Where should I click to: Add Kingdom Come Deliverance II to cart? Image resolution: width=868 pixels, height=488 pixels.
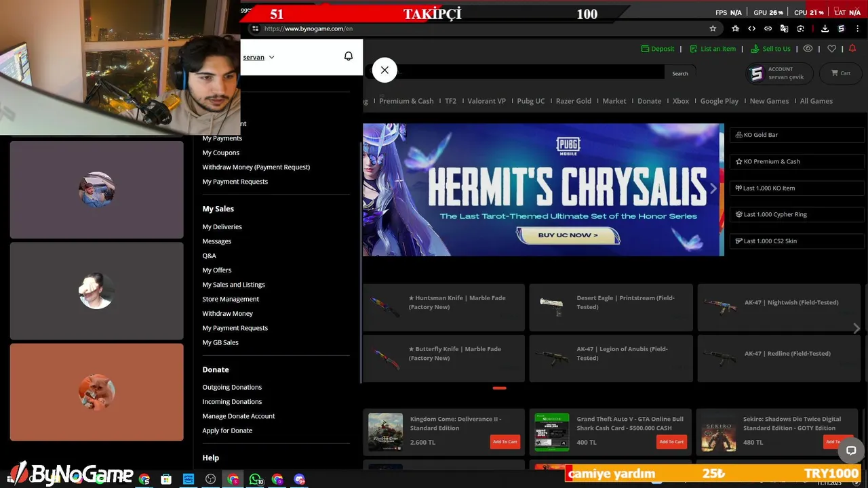505,442
